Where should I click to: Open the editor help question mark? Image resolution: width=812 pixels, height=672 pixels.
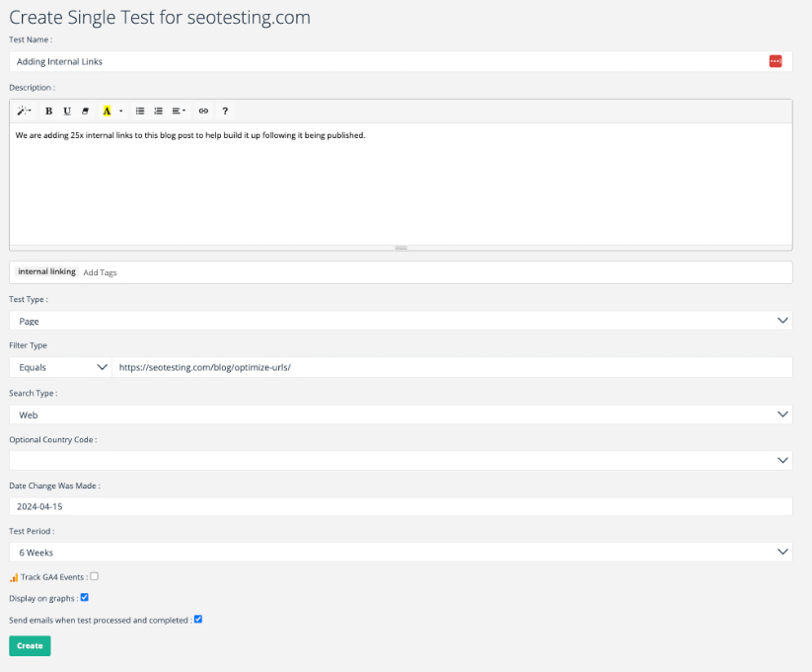pyautogui.click(x=225, y=111)
